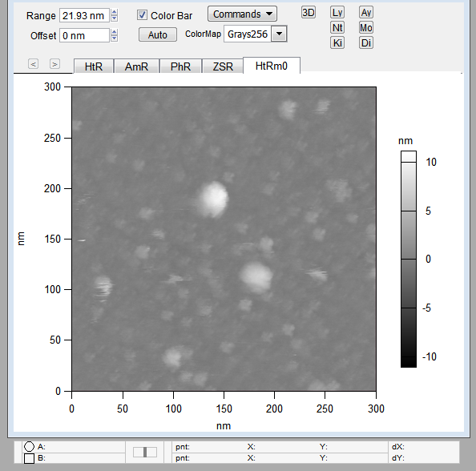Screen dimensions: 476x471
Task: Select the square B cursor marker
Action: coord(29,458)
